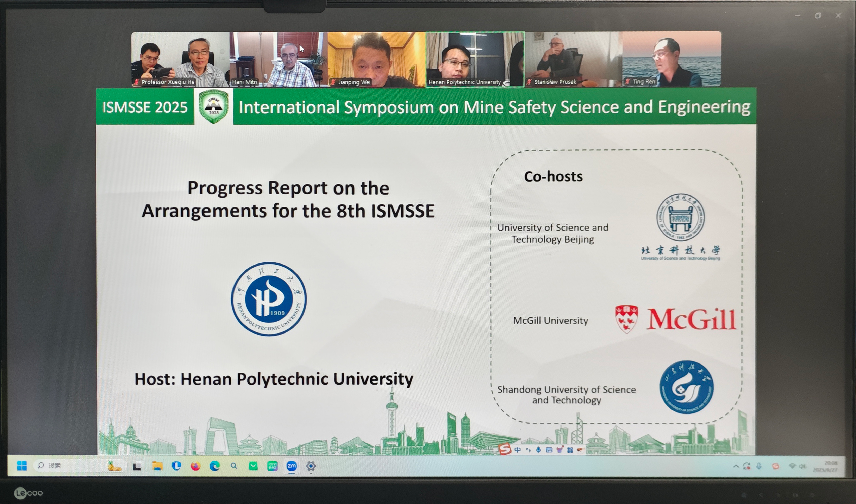Click the Shandong University of Science emblem
Image resolution: width=856 pixels, height=504 pixels.
point(687,387)
